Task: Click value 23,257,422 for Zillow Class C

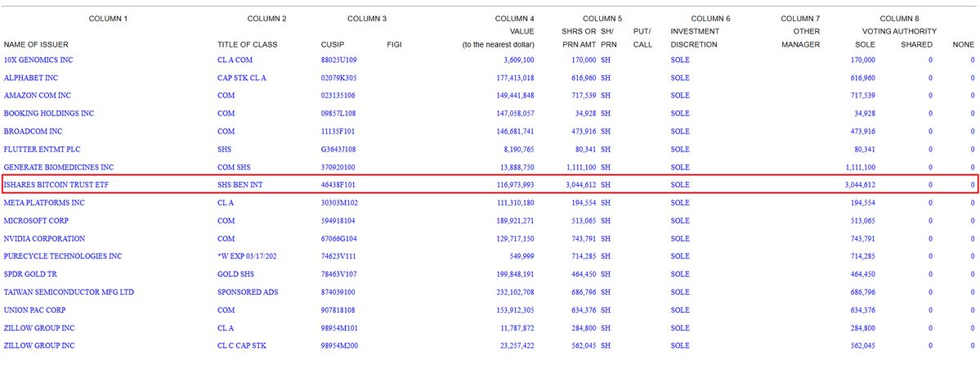Action: (517, 345)
